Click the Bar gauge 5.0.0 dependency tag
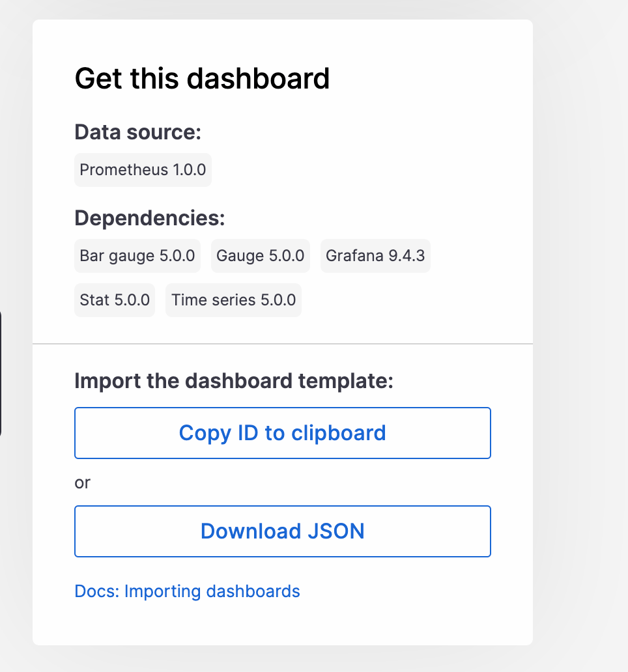The width and height of the screenshot is (628, 672). click(137, 256)
